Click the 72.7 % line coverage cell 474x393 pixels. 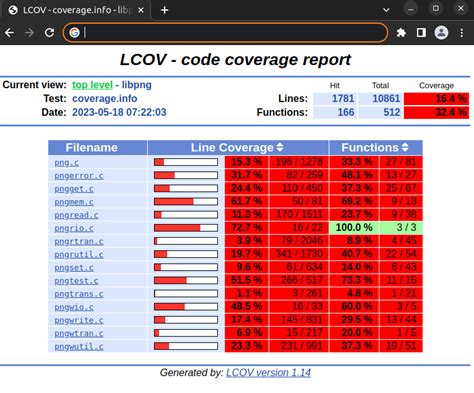(247, 228)
